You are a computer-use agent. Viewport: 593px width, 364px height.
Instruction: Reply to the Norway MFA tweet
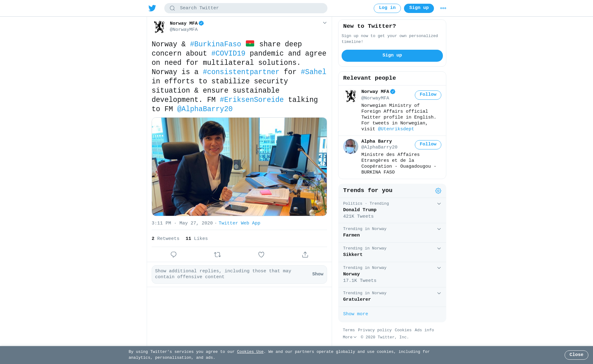click(174, 254)
